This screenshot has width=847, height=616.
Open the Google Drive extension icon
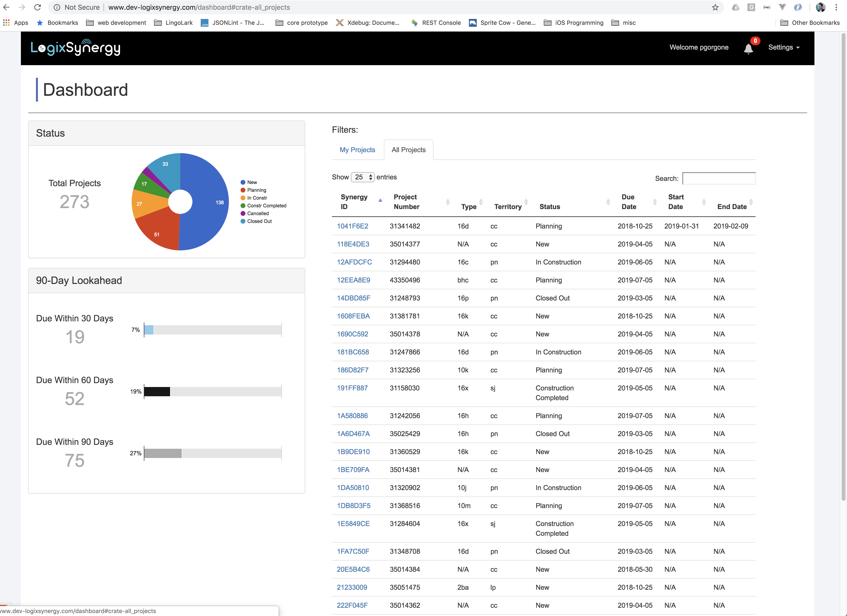click(736, 7)
